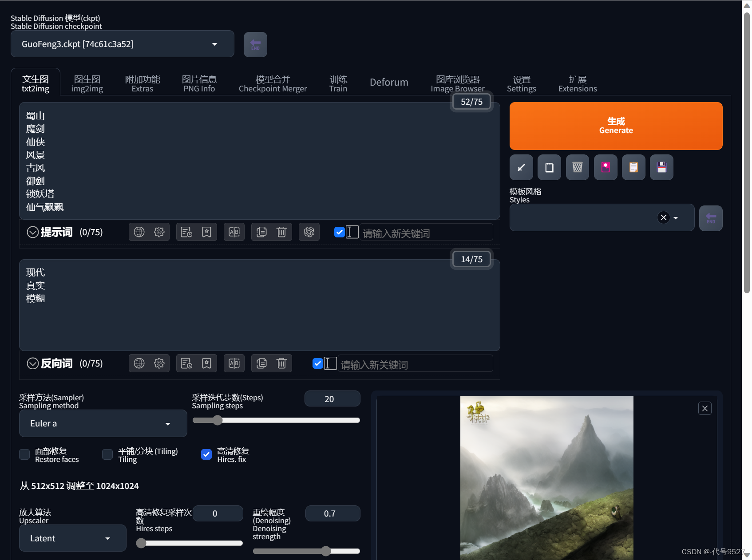Click trash delete icon in negative prompt toolbar
This screenshot has height=560, width=752.
281,363
